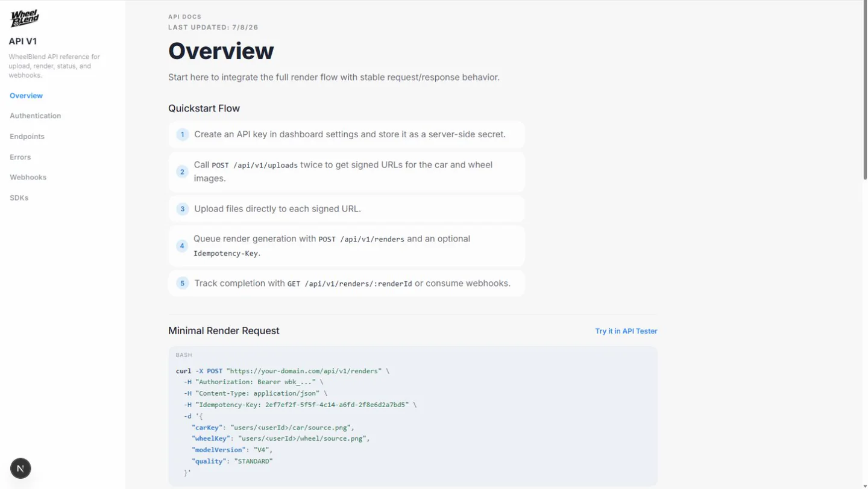
Task: Click the POST /api/v1/uploads code snippet
Action: 254,165
